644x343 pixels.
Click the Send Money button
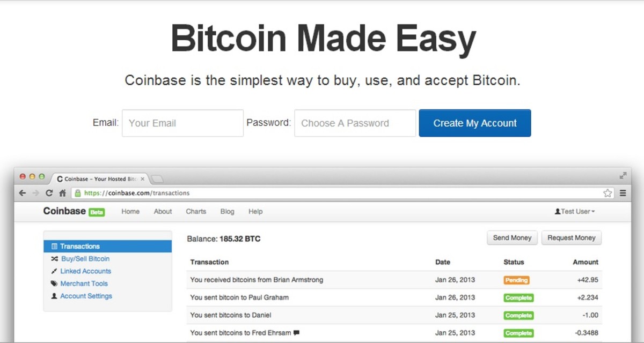[512, 238]
